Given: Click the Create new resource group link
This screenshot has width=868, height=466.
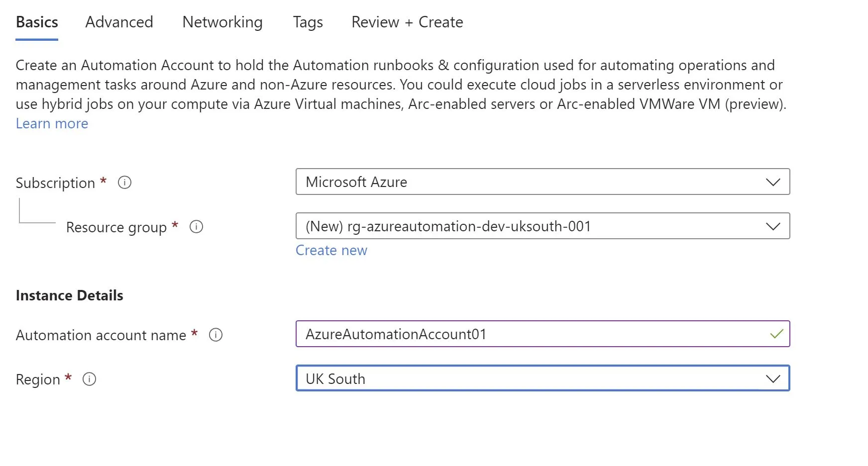Looking at the screenshot, I should tap(331, 250).
